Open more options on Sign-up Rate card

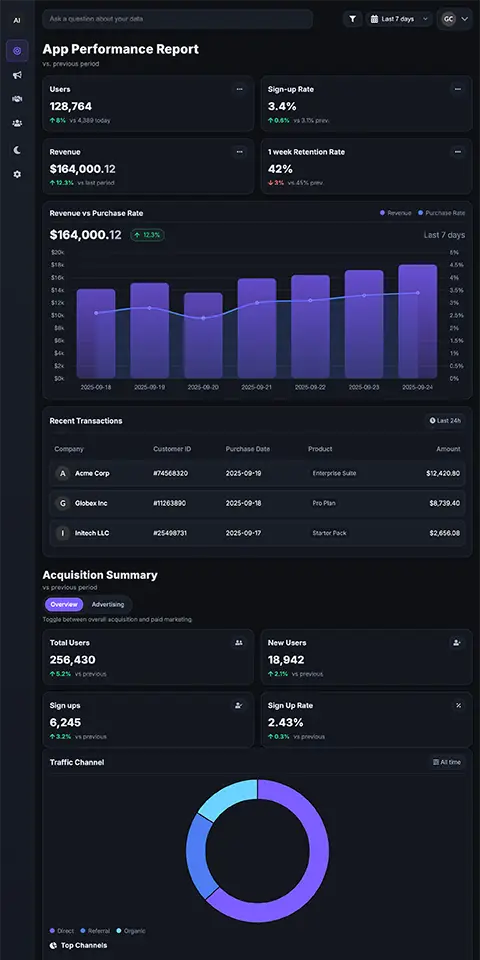click(457, 89)
